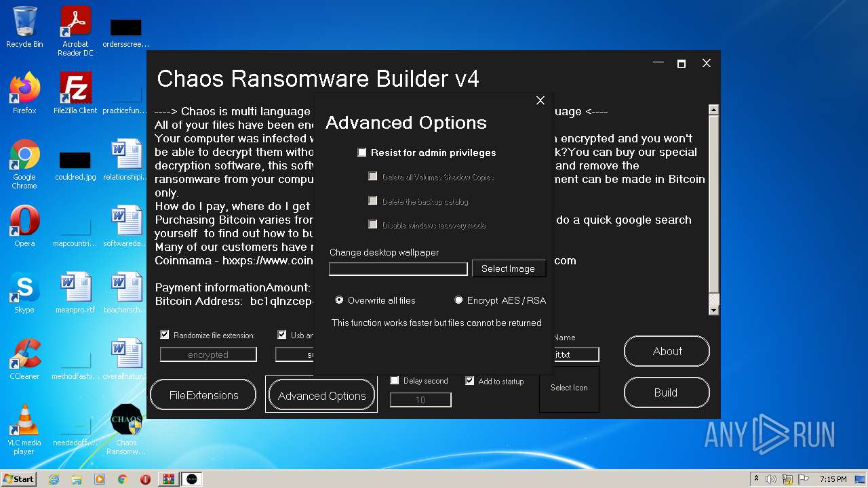
Task: Select the Overwrite all files radio button
Action: pos(340,300)
